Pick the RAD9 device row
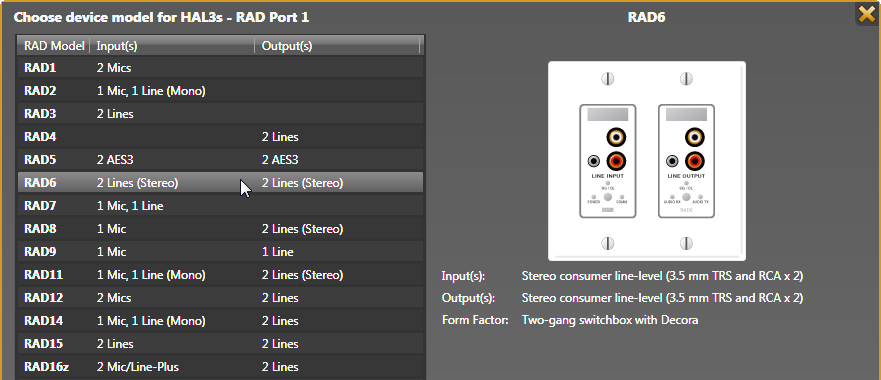Image resolution: width=881 pixels, height=380 pixels. (220, 252)
